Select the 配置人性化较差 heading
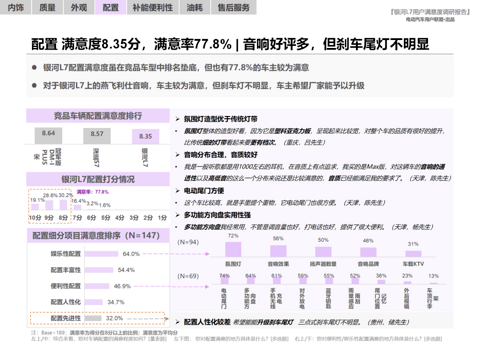 tap(207, 322)
